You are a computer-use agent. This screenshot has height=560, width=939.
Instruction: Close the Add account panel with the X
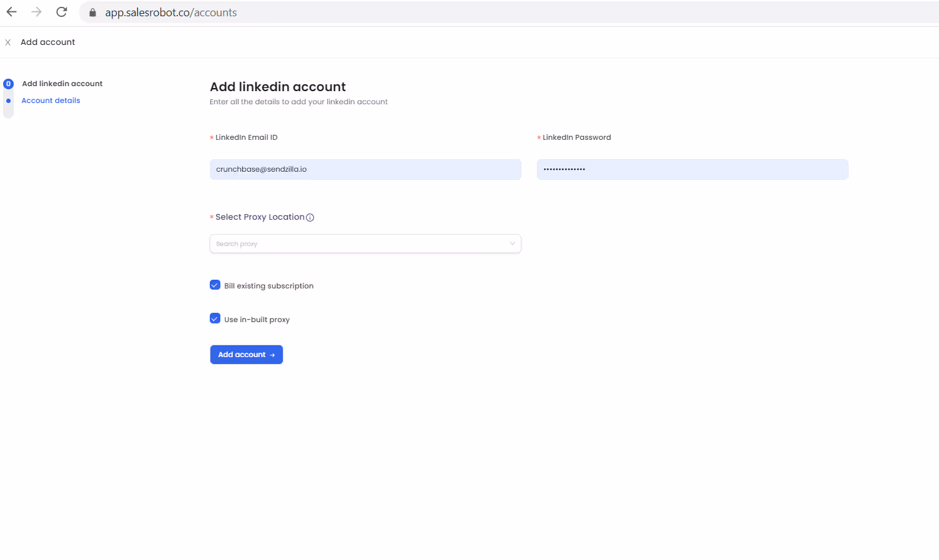7,42
